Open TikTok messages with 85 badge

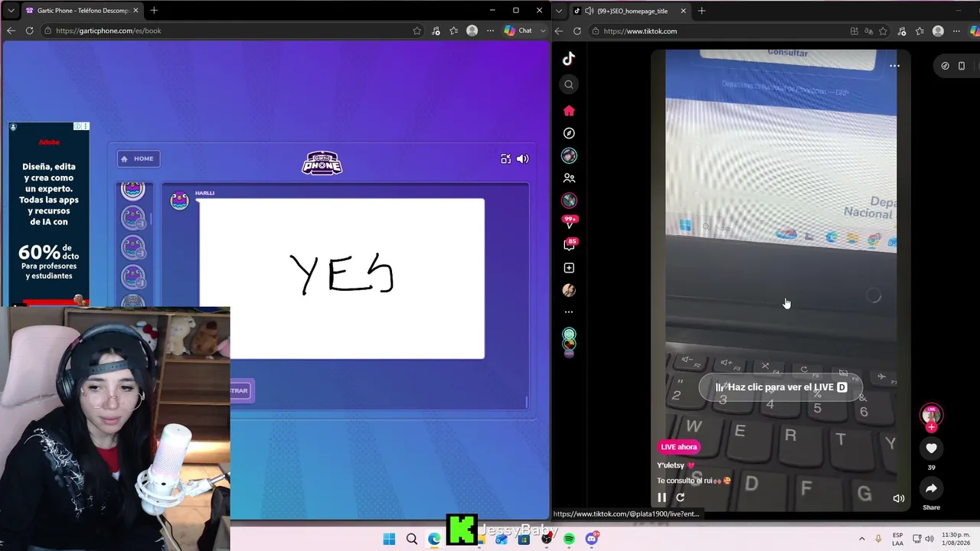coord(570,245)
